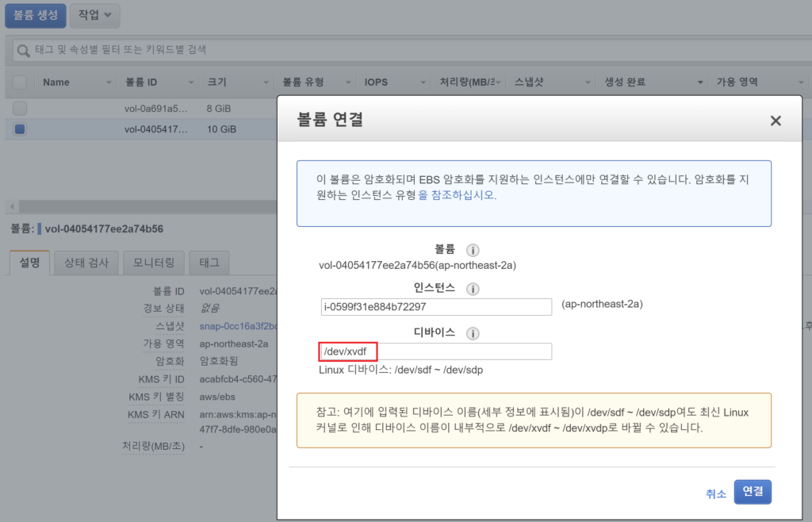The image size is (812, 522).
Task: Check the vol-0a691a5 8 GiB volume row checkbox
Action: pos(20,109)
